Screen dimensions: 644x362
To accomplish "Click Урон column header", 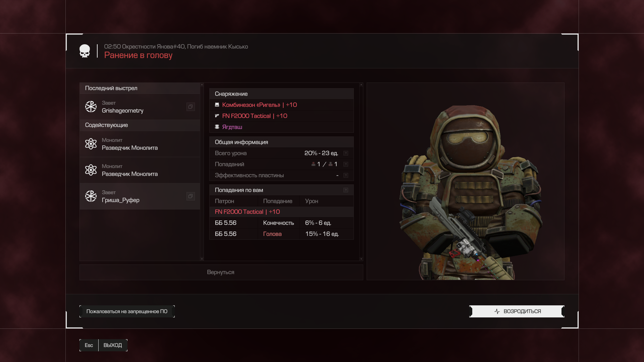I will pos(312,201).
